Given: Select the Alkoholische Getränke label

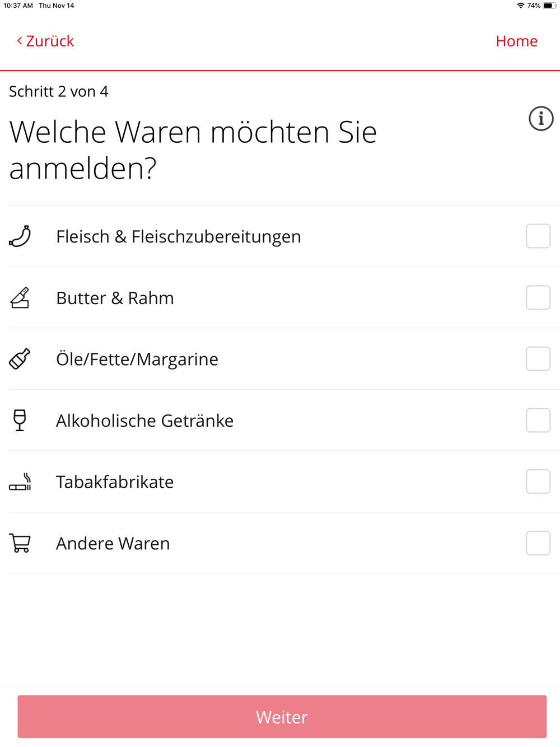Looking at the screenshot, I should (x=144, y=421).
